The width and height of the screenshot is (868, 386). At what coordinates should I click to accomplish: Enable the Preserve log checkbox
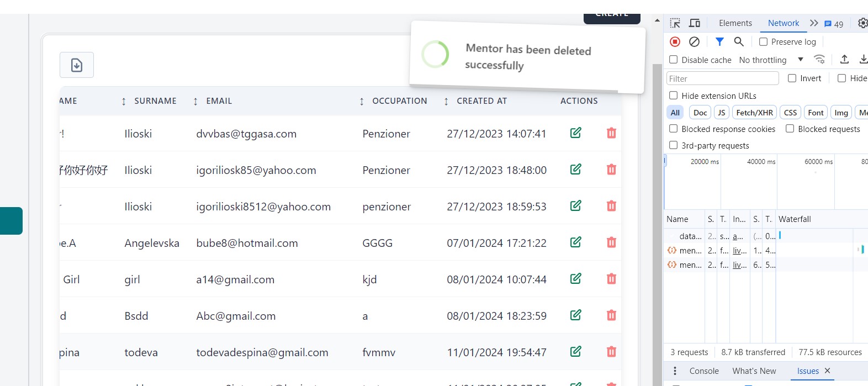[764, 42]
